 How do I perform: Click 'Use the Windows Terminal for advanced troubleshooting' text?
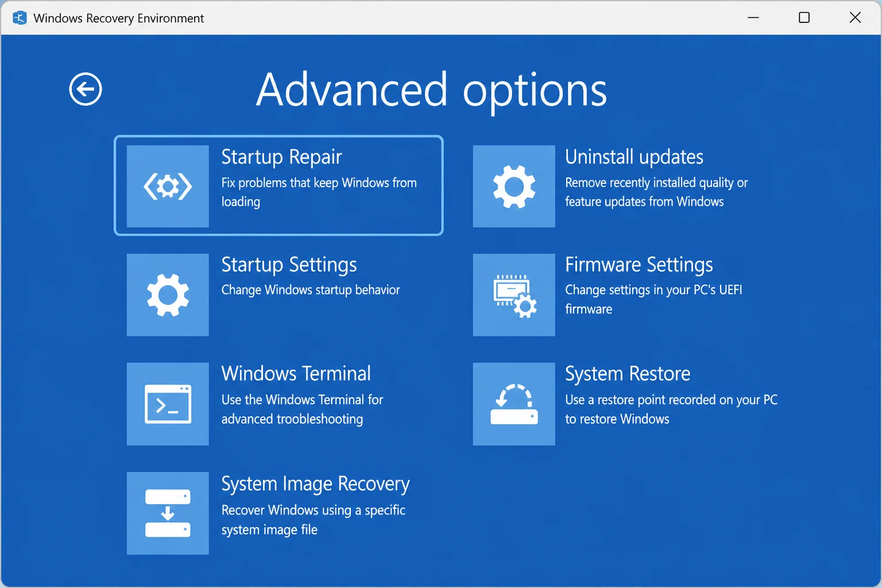pyautogui.click(x=302, y=409)
